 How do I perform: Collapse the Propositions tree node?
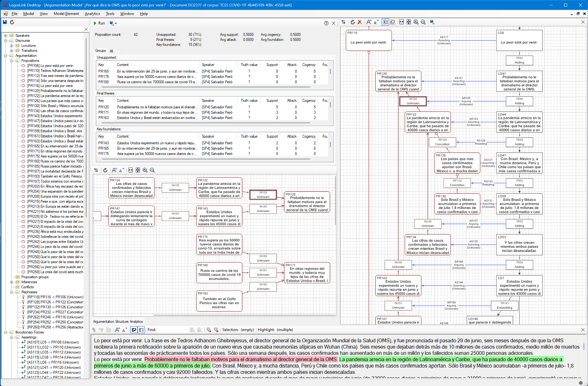coord(12,61)
